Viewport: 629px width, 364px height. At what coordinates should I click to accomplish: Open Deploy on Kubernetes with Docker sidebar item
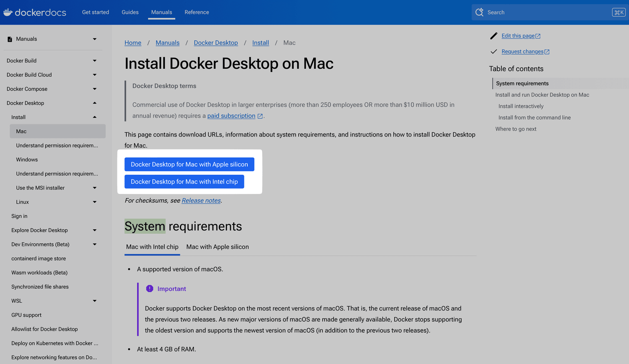[55, 343]
